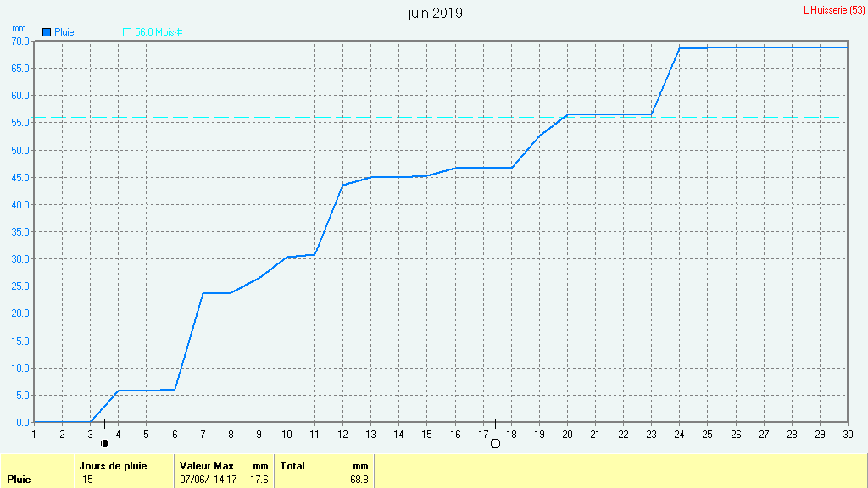This screenshot has height=488, width=868.
Task: Click the 0.0 y-axis value
Action: 23,422
